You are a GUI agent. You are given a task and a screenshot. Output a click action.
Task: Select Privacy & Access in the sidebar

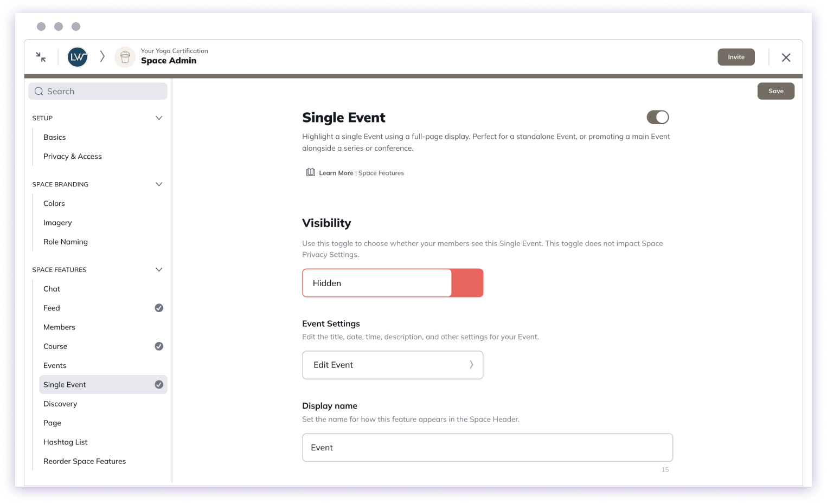[72, 156]
